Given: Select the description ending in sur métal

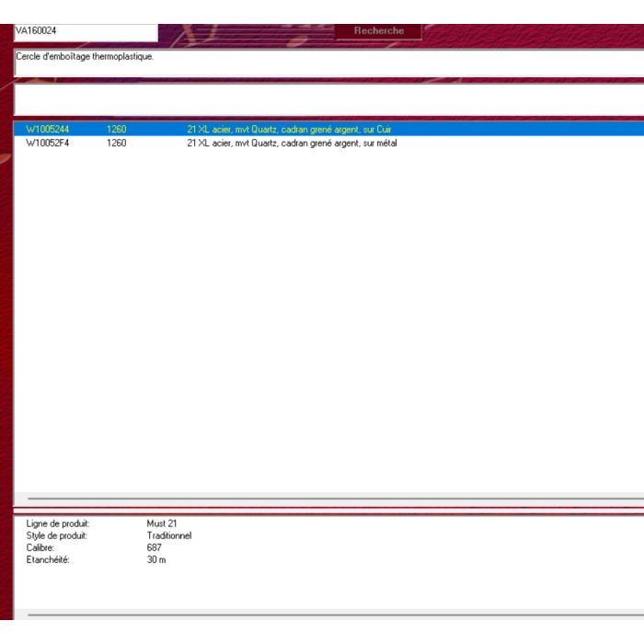Looking at the screenshot, I should click(292, 144).
